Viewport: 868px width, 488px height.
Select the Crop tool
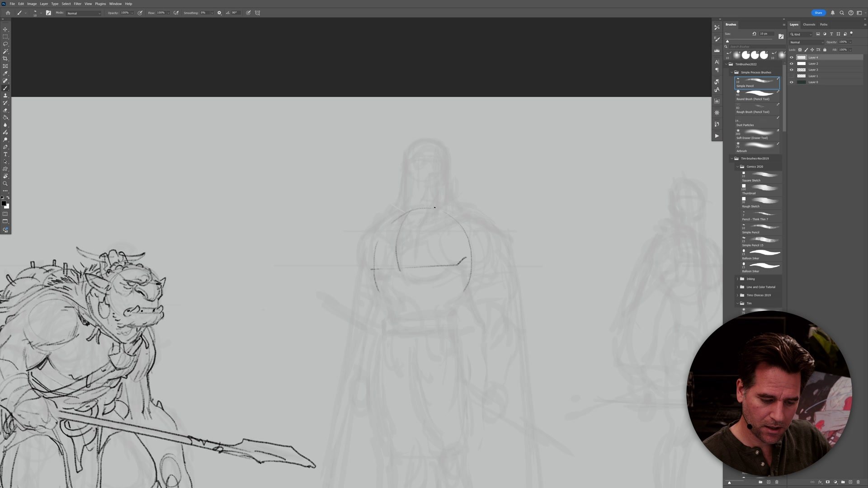point(5,59)
